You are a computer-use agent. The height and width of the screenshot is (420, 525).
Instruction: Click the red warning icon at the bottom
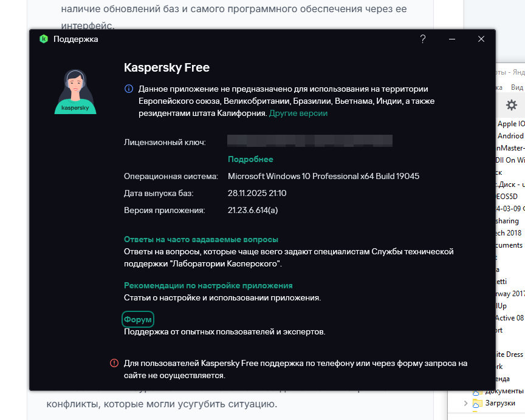(114, 363)
